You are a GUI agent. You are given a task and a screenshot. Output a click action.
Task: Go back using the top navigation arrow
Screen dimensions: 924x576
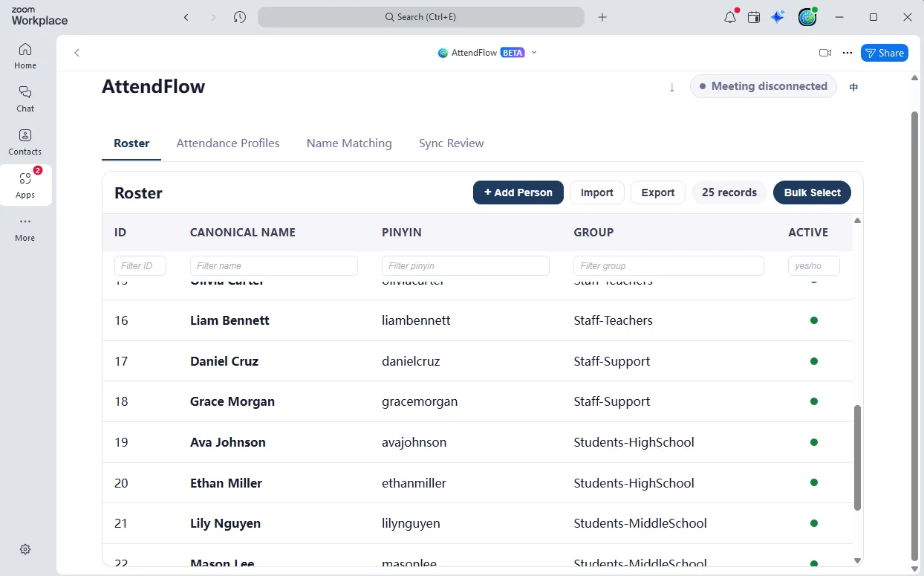pos(186,17)
